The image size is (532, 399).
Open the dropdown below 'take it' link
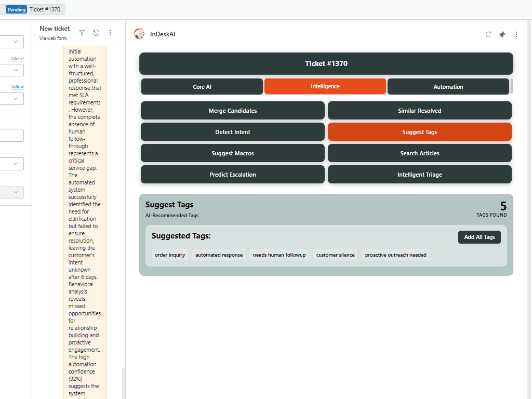pos(11,70)
